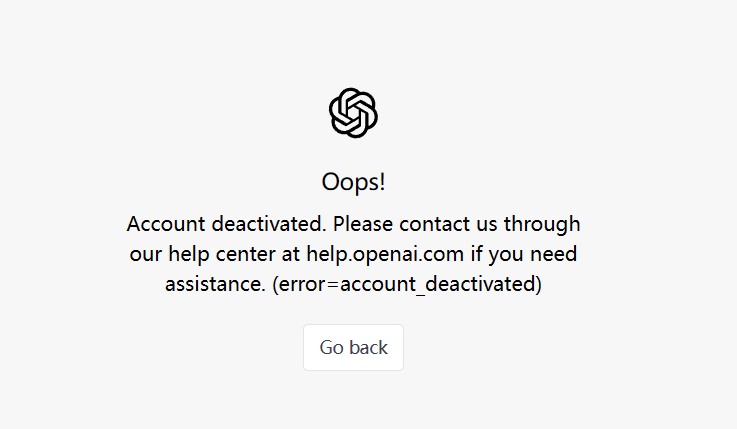This screenshot has width=737, height=429.
Task: Click the word need ending the second line
Action: tap(554, 254)
